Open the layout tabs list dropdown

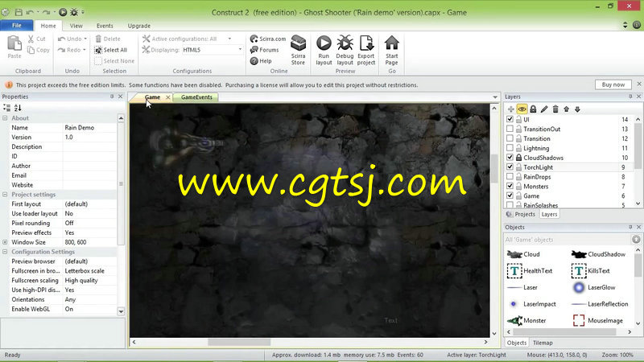pos(495,97)
